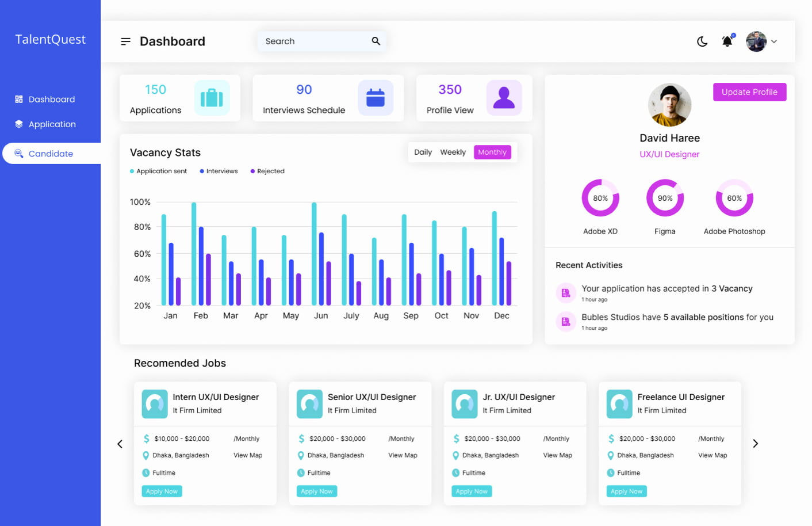Expand the profile avatar dropdown chevron
This screenshot has width=812, height=526.
click(x=775, y=41)
